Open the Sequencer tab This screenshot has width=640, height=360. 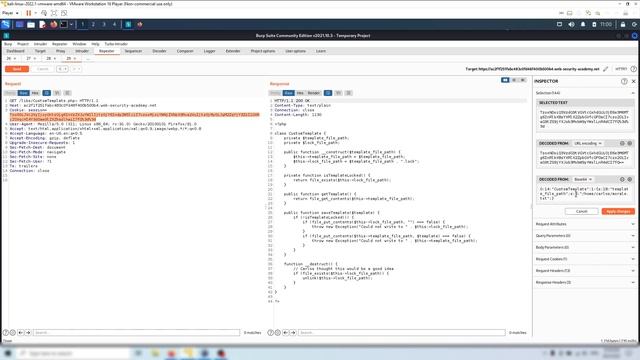click(133, 51)
